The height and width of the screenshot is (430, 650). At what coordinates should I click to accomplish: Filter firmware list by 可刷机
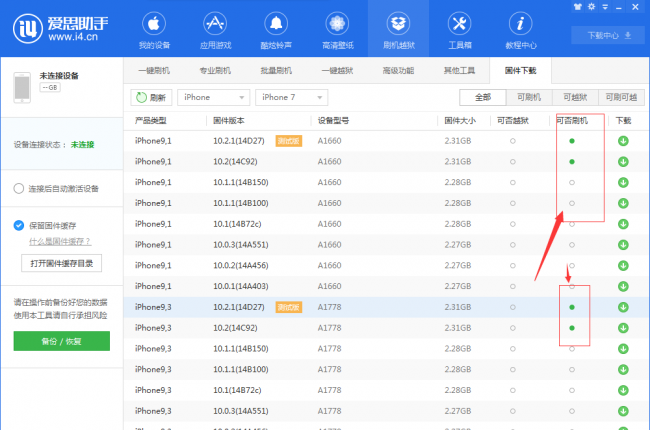529,97
